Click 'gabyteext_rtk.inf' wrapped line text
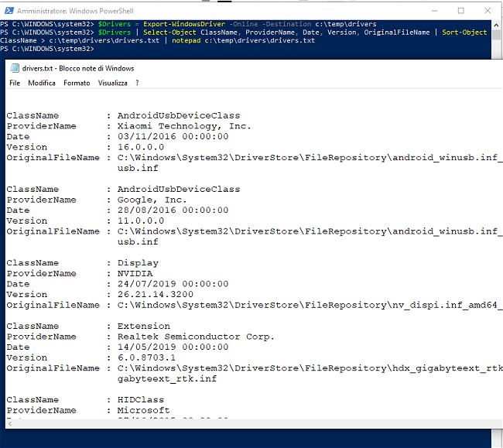Screen dimensions: 503x448 (x=167, y=378)
